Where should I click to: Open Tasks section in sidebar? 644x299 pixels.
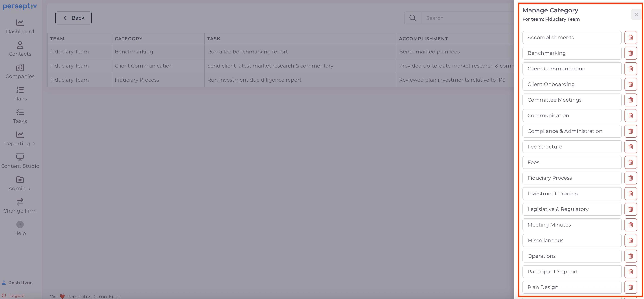coord(20,116)
